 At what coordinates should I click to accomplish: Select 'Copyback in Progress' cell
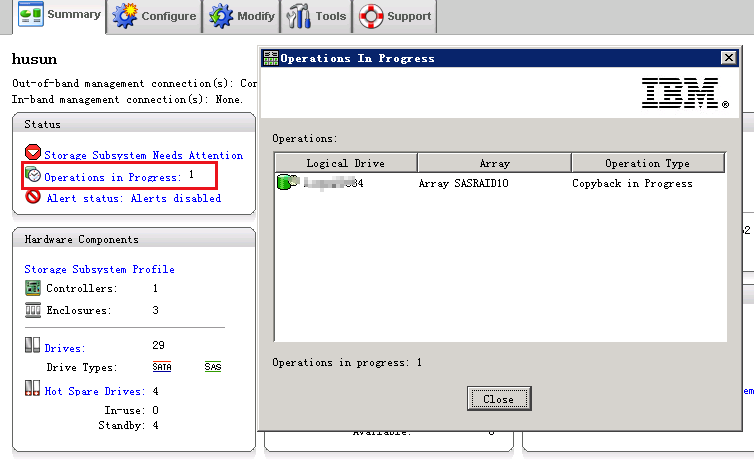(632, 183)
